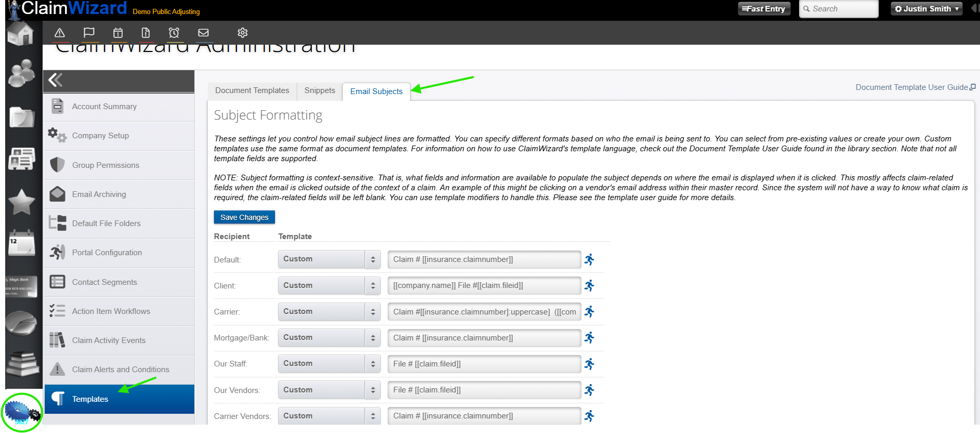This screenshot has width=980, height=433.
Task: Click running figure icon beside Client template
Action: tap(589, 285)
